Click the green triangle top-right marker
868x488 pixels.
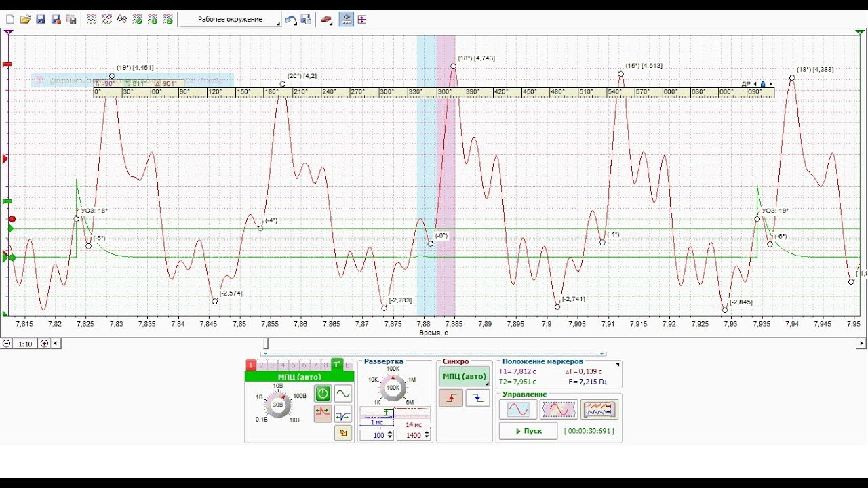click(x=860, y=32)
